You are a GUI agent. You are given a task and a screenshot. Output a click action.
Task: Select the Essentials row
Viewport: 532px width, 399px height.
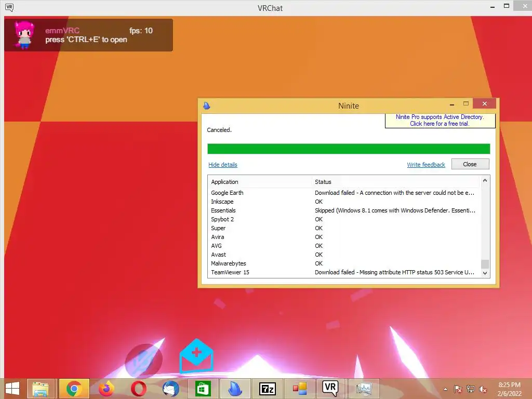tap(344, 210)
